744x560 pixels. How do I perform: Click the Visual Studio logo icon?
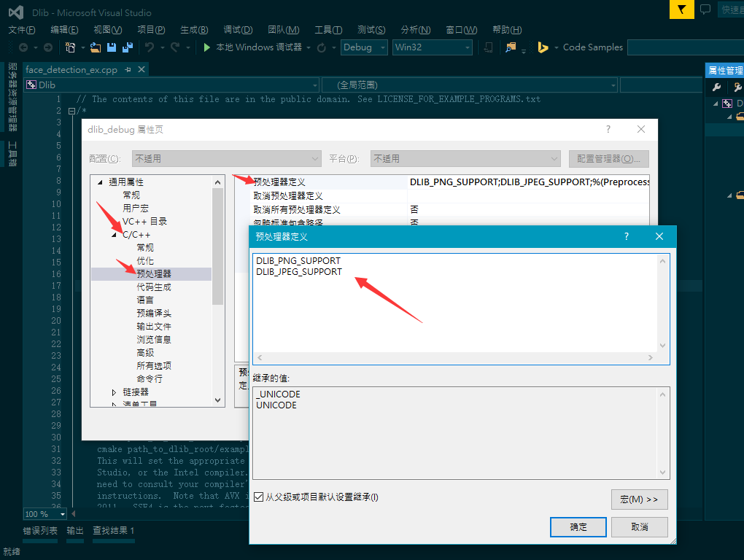15,12
